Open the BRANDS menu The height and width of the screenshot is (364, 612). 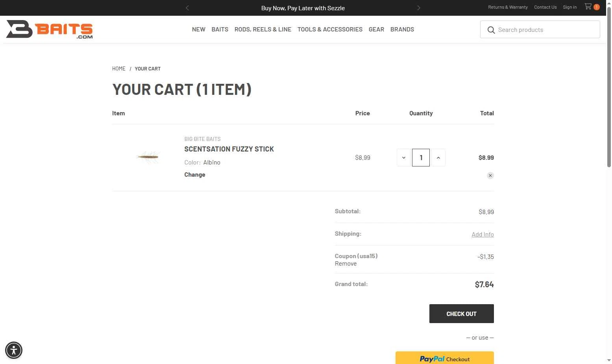click(x=402, y=30)
